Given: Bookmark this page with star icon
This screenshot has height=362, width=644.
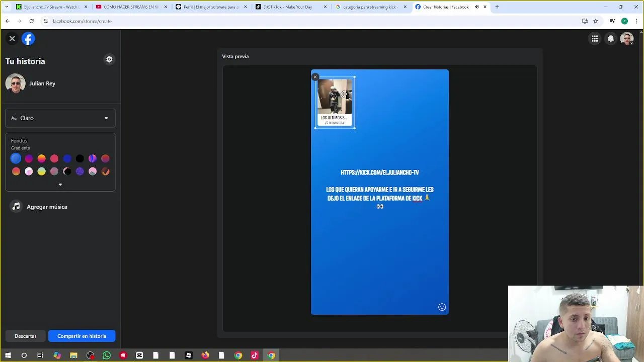Looking at the screenshot, I should coord(596,21).
